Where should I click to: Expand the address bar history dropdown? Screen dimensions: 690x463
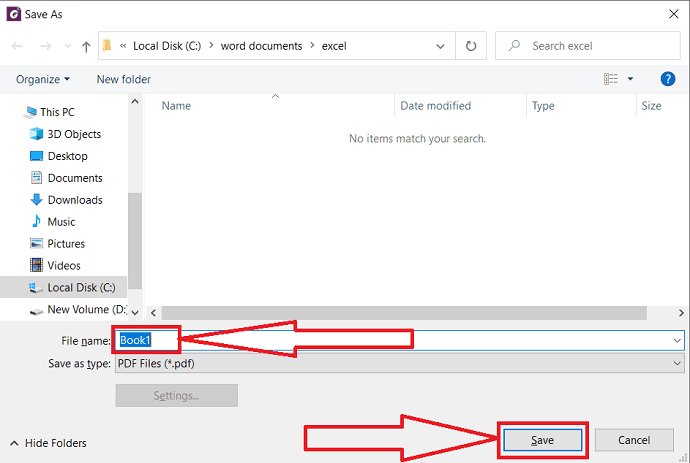[440, 46]
